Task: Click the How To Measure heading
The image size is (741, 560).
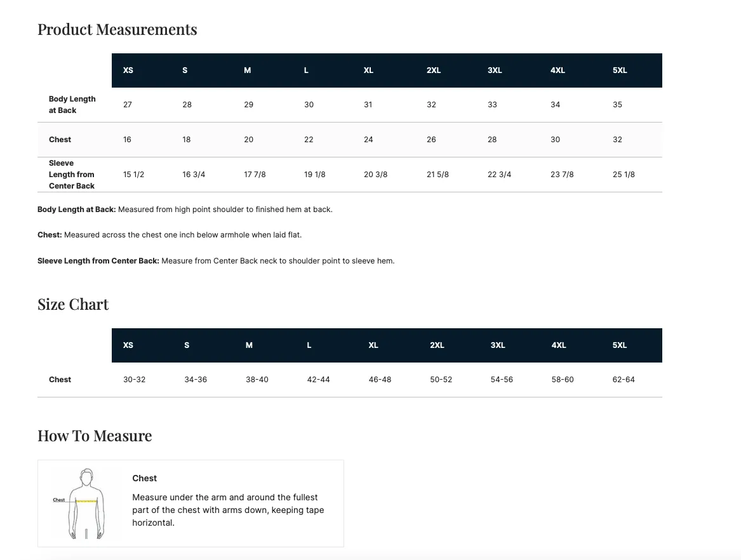Action: 95,436
